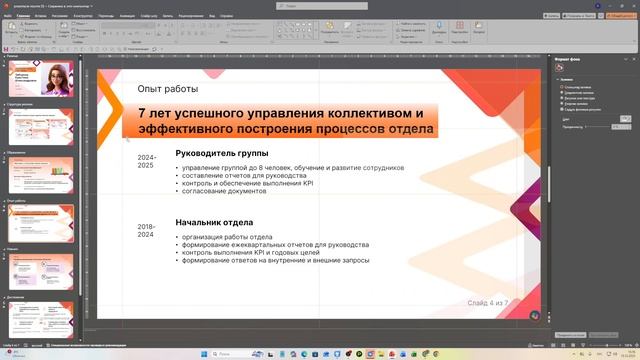The width and height of the screenshot is (640, 360).
Task: Click the Search box in the title bar
Action: coord(322,6)
